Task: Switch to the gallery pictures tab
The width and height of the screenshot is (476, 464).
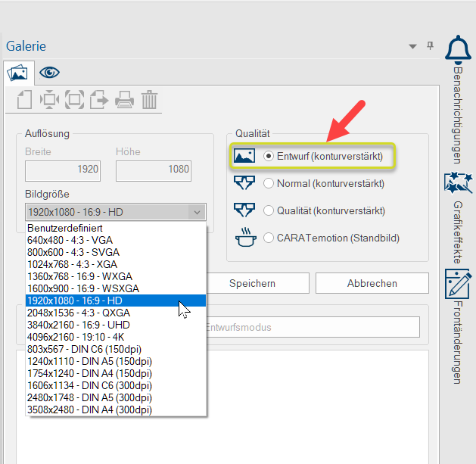Action: point(17,73)
